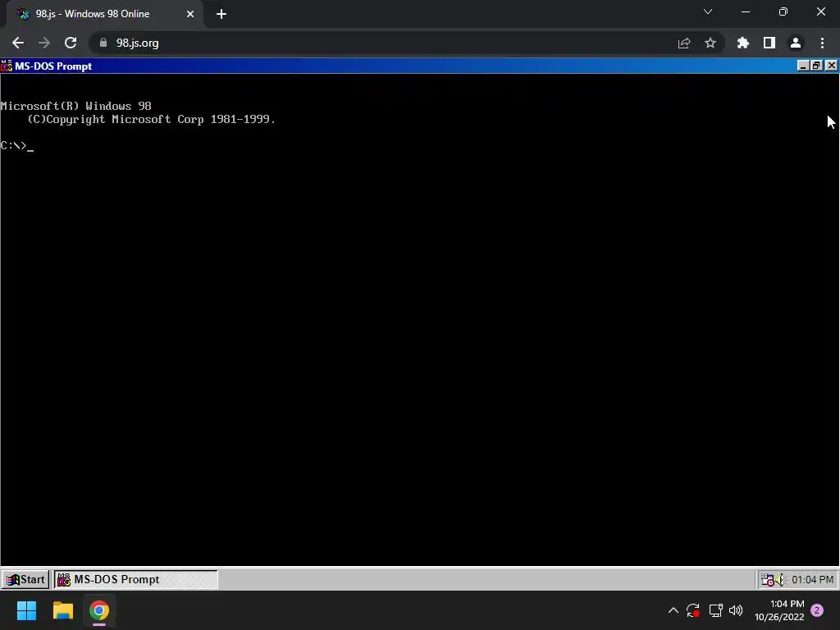The height and width of the screenshot is (630, 840).
Task: Open a new browser tab
Action: click(x=221, y=14)
